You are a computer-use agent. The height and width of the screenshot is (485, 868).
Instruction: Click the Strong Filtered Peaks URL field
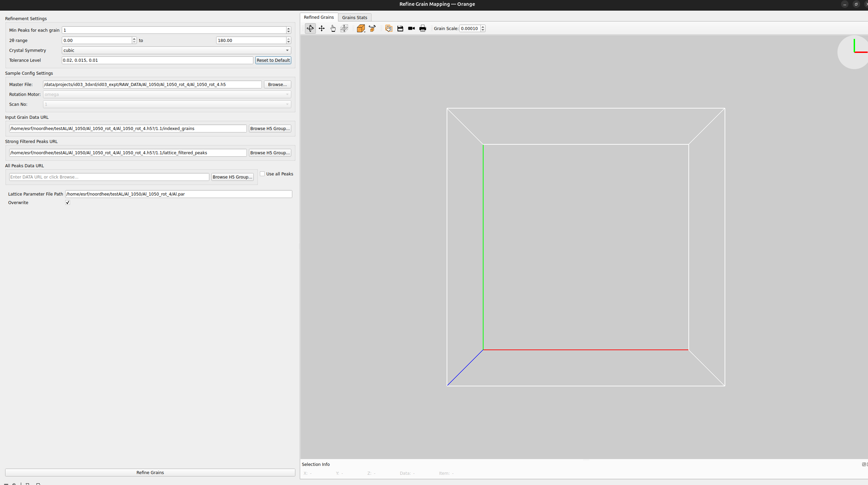click(x=128, y=153)
